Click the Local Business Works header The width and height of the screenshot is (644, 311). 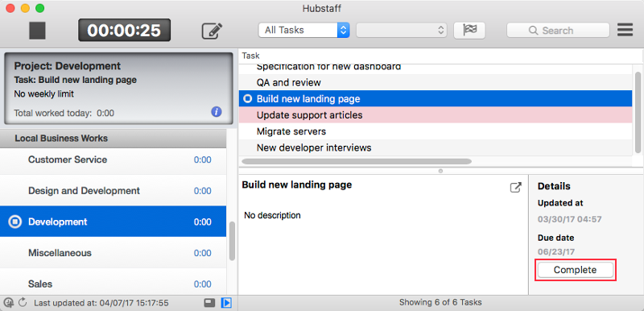coord(113,139)
